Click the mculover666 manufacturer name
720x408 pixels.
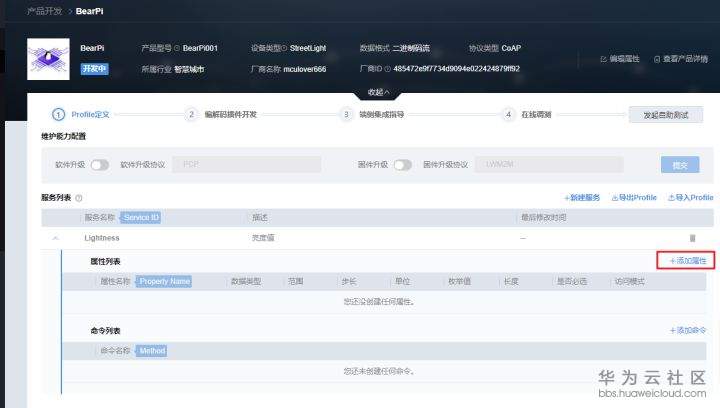pyautogui.click(x=304, y=69)
